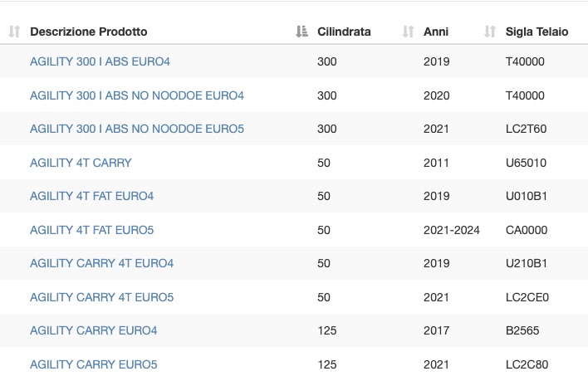Click sort icon beside Cilindrata header
Image resolution: width=588 pixels, height=386 pixels.
(301, 32)
